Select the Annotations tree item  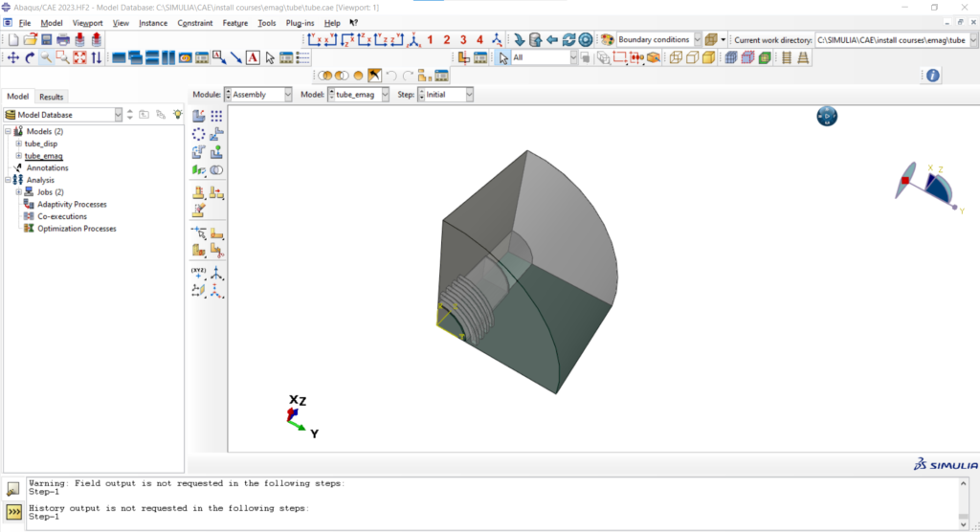pos(48,168)
